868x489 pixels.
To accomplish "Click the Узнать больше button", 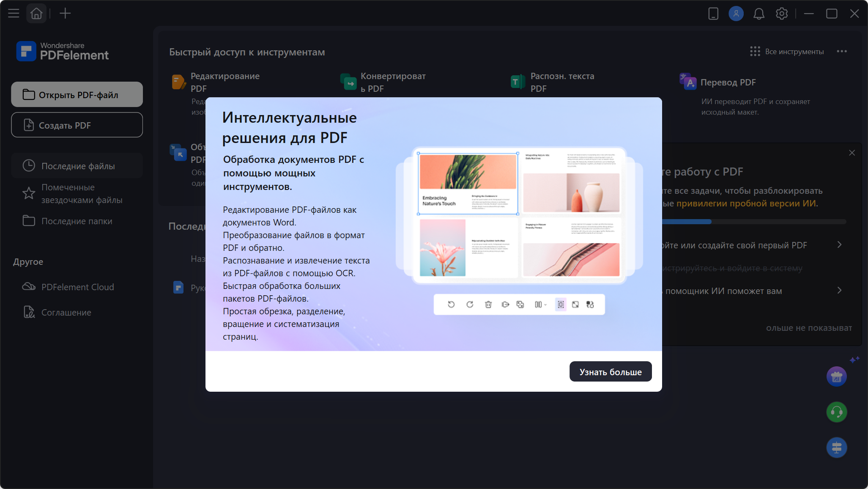I will [611, 372].
